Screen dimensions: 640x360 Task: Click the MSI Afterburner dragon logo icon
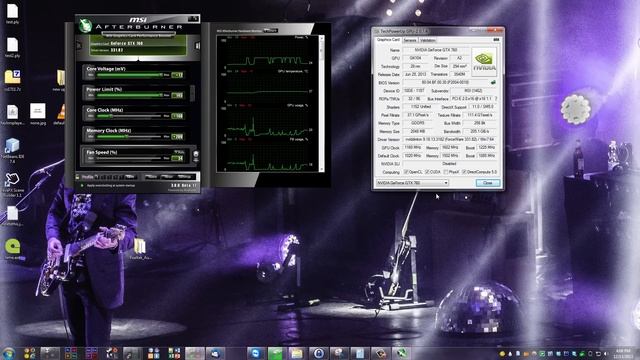pyautogui.click(x=85, y=25)
